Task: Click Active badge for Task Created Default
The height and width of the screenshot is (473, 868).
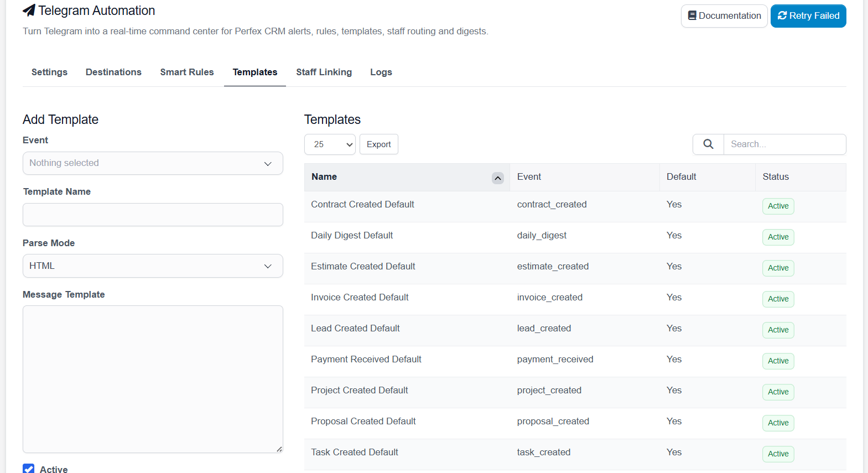Action: point(778,454)
